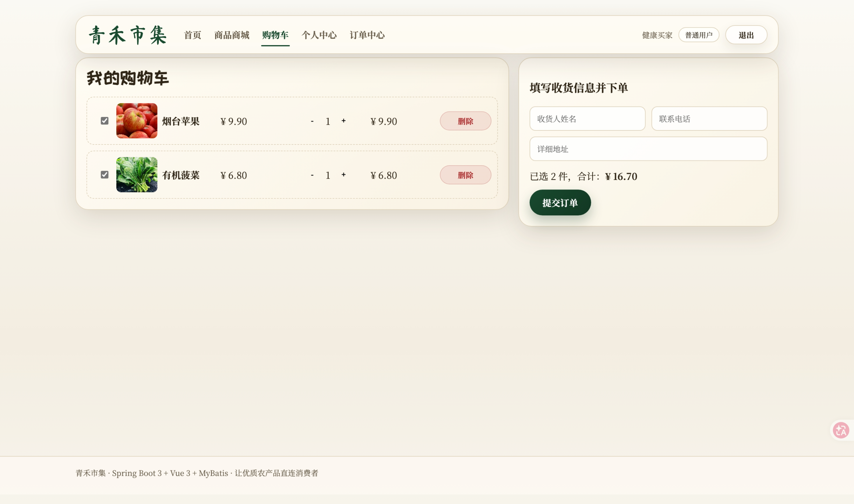The image size is (854, 504).
Task: Decrease 烟台苹果 quantity with minus
Action: click(x=312, y=121)
